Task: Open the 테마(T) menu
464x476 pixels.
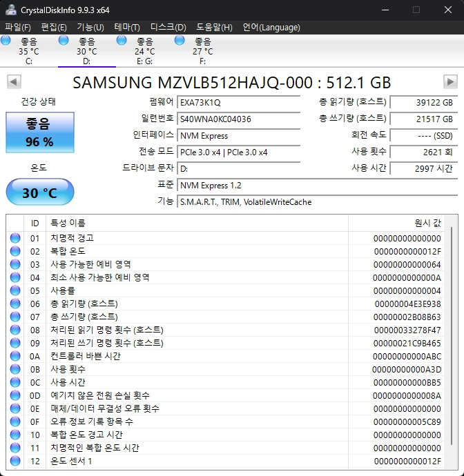Action: pos(127,28)
